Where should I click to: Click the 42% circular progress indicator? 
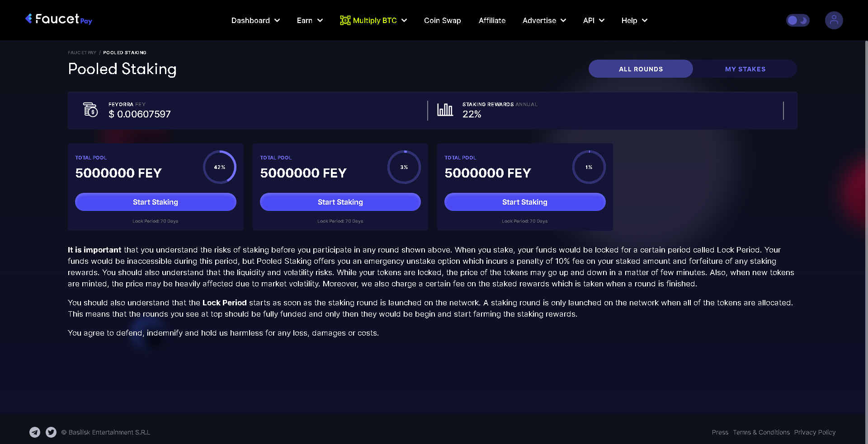point(220,167)
